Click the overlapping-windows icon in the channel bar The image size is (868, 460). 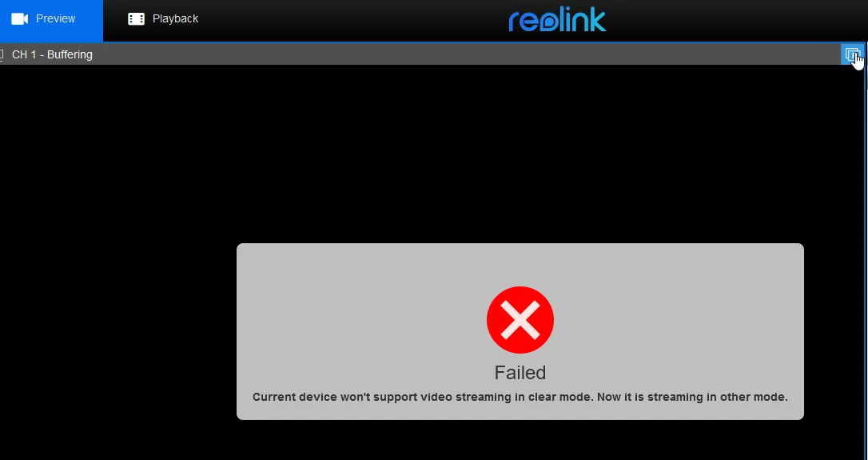(x=853, y=54)
